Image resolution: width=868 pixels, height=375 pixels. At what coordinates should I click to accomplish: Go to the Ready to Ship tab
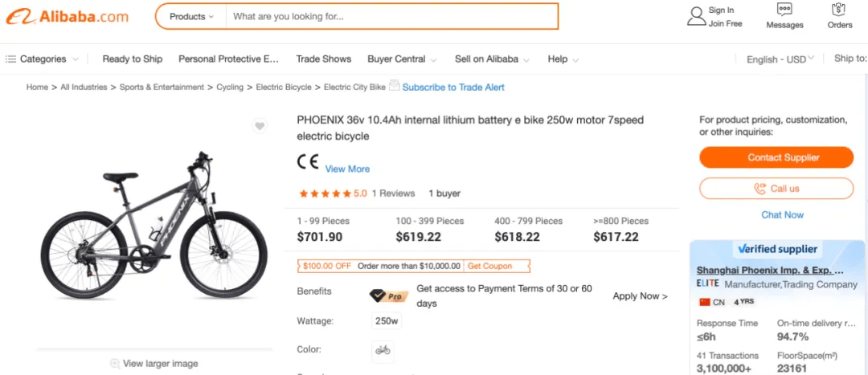click(x=133, y=59)
